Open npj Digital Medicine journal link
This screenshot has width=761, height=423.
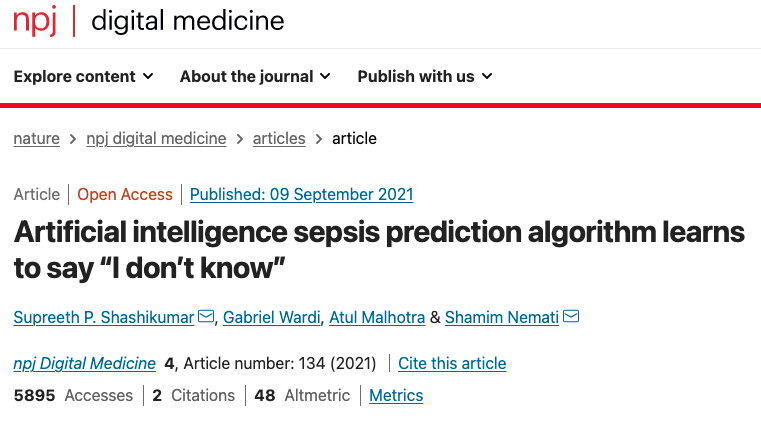pyautogui.click(x=84, y=363)
